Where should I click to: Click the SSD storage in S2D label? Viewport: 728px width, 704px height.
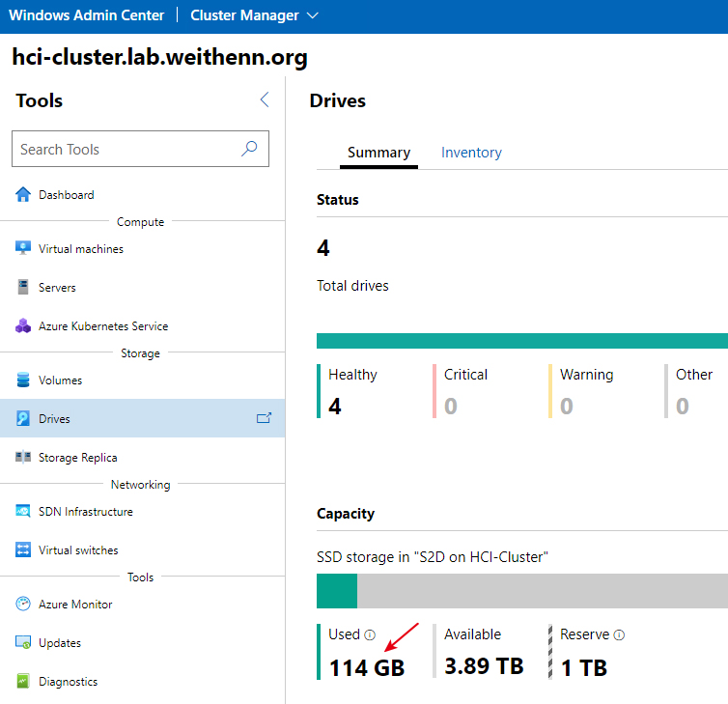click(433, 557)
